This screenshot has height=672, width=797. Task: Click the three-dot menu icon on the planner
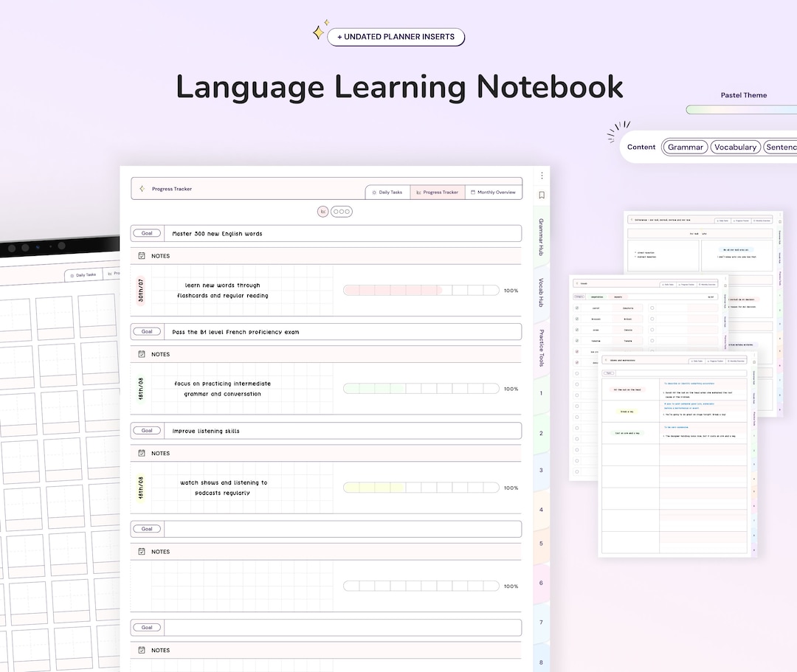tap(541, 176)
